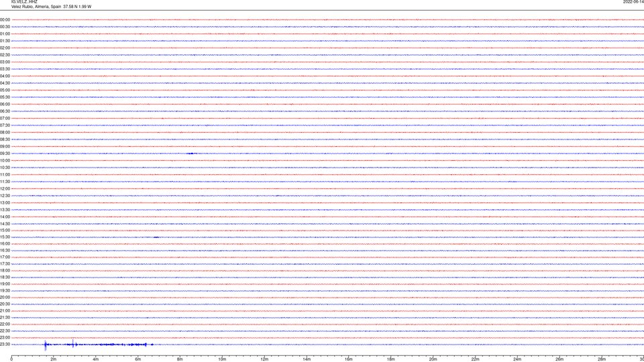Screen dimensions: 644x362
Task: Click the small signal burst on 09:30 trace
Action: tap(191, 154)
